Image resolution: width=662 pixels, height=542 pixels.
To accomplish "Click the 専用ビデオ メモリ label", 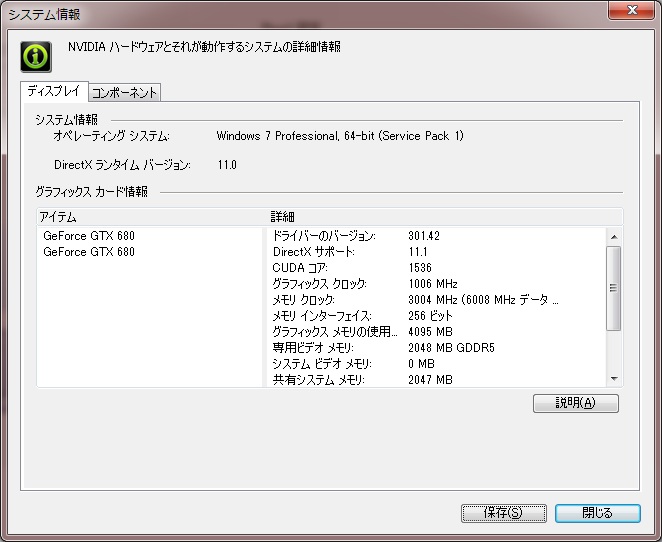I will (313, 348).
